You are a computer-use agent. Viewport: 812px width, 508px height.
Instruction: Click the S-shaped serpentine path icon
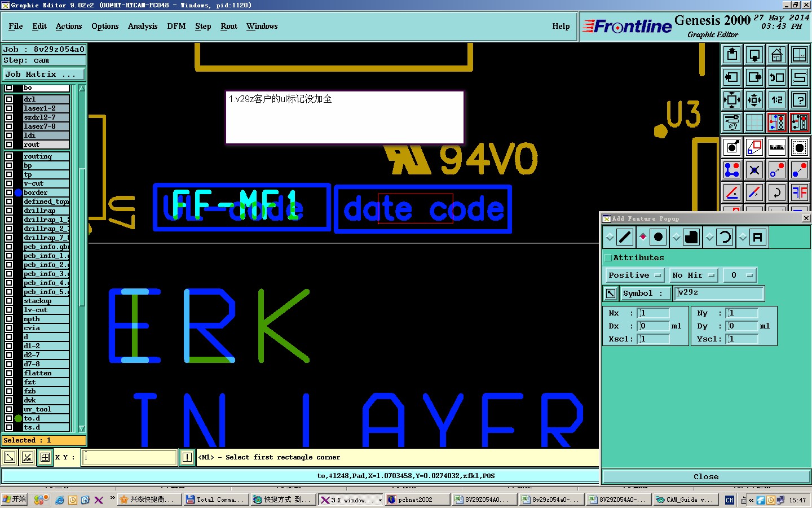point(800,77)
